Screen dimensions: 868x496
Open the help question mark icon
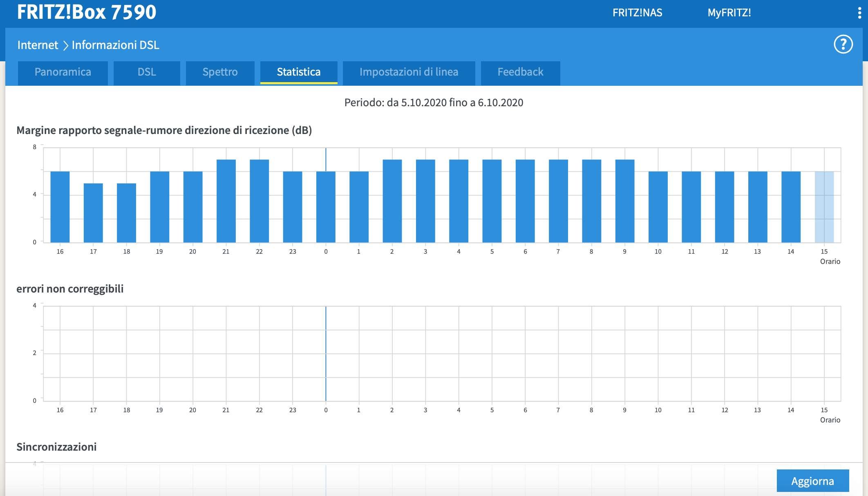point(843,44)
